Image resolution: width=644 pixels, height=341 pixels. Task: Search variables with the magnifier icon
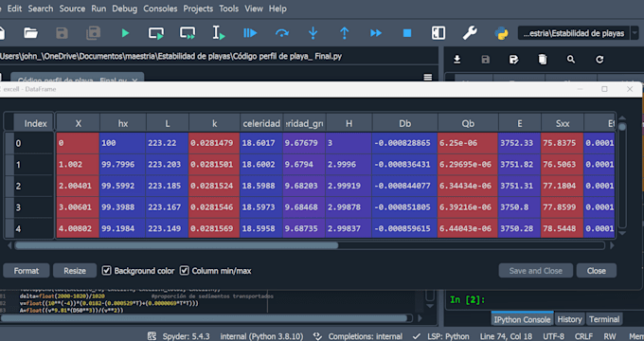pos(571,60)
